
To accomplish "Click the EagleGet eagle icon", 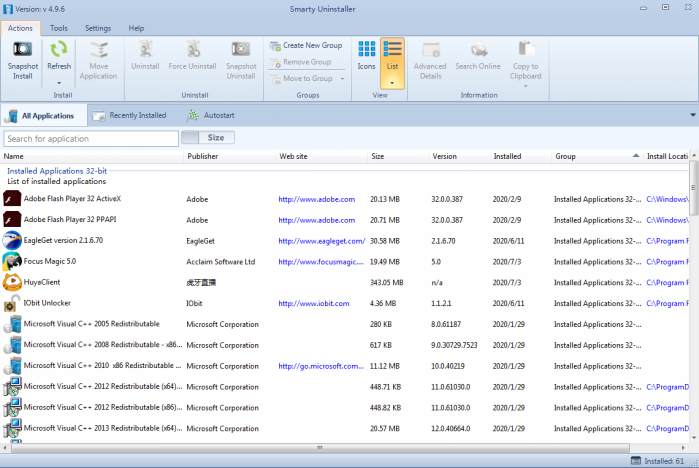I will (x=12, y=240).
